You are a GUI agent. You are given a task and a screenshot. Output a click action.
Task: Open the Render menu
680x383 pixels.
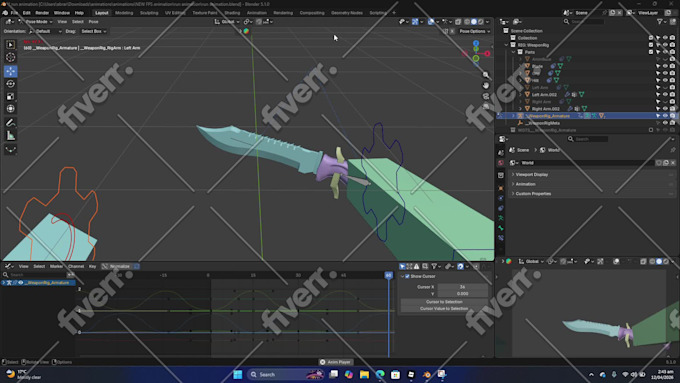click(42, 13)
